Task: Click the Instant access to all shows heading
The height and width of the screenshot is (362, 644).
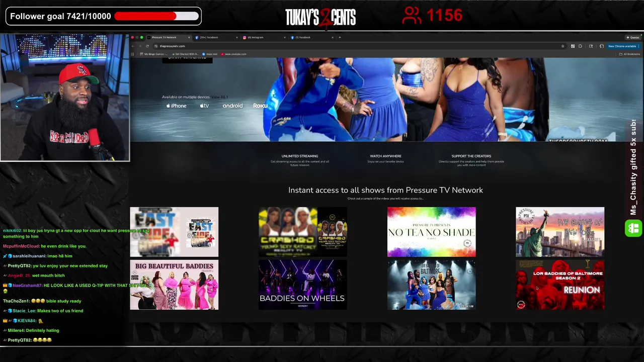Action: (385, 190)
